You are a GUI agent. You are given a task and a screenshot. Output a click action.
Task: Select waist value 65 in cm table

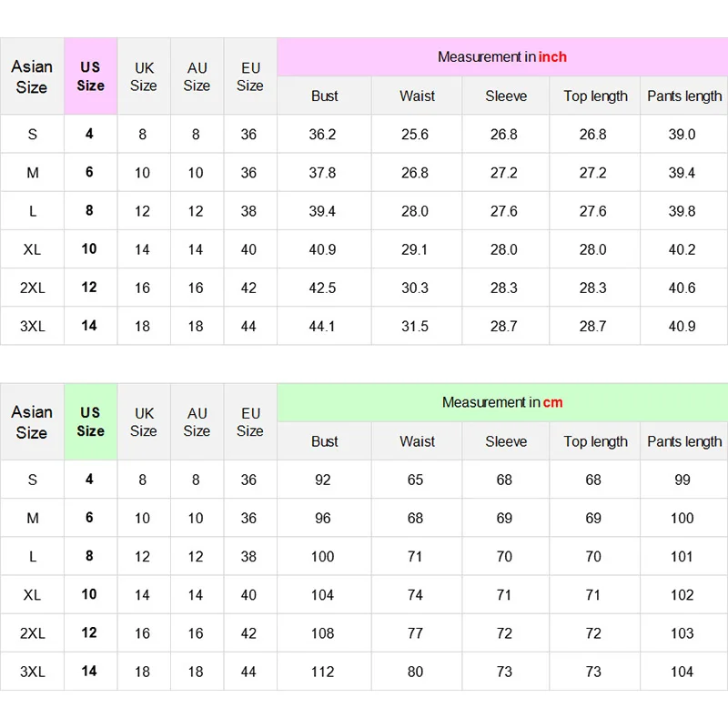click(415, 480)
